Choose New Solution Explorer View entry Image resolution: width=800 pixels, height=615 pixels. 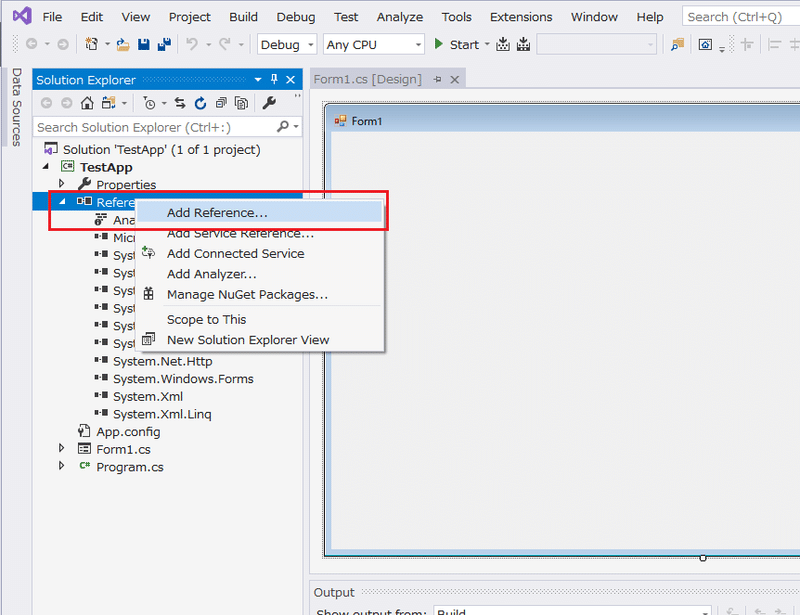tap(260, 340)
